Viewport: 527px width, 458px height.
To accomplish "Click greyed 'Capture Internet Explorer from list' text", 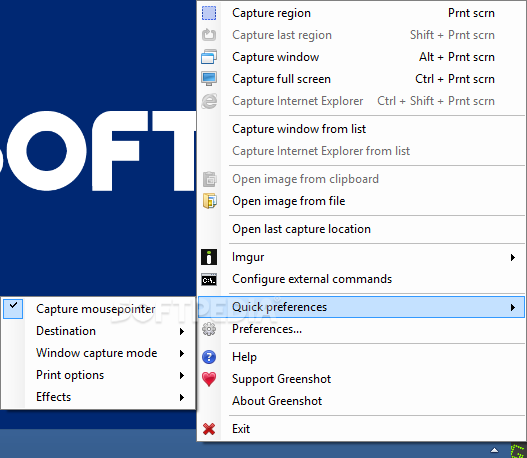I will [x=321, y=151].
